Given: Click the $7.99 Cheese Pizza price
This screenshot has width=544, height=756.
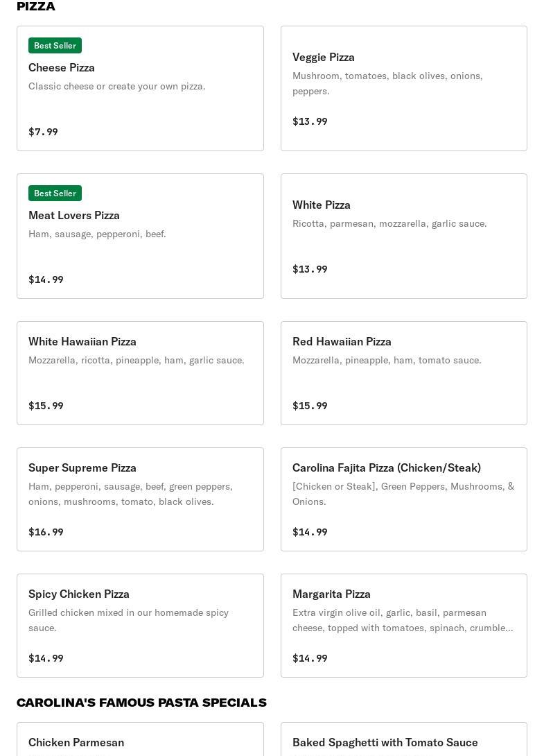Looking at the screenshot, I should click(x=43, y=132).
